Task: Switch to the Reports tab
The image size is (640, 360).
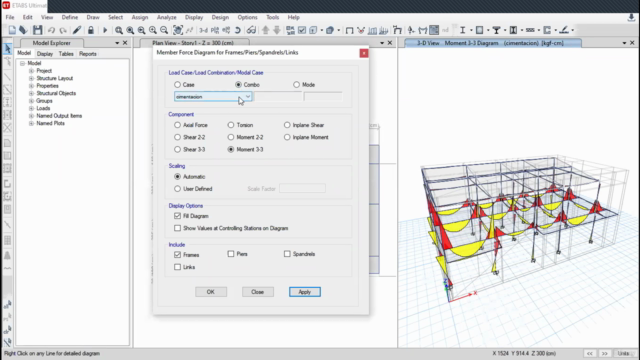Action: point(88,54)
